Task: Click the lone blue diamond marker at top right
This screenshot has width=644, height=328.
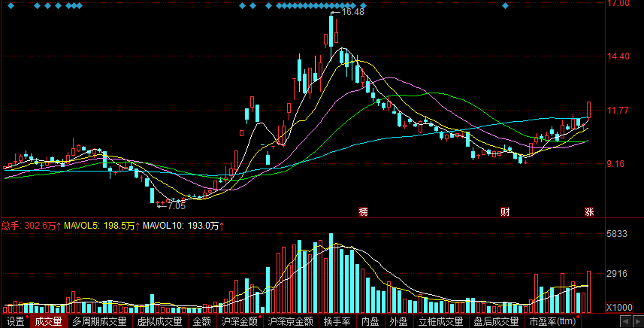Action: [x=506, y=6]
